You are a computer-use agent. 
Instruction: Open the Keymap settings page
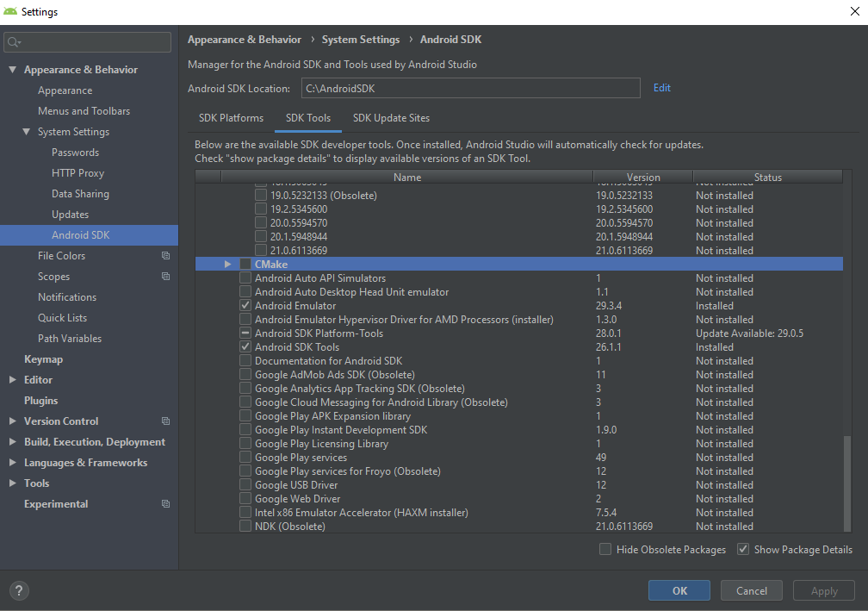[43, 359]
